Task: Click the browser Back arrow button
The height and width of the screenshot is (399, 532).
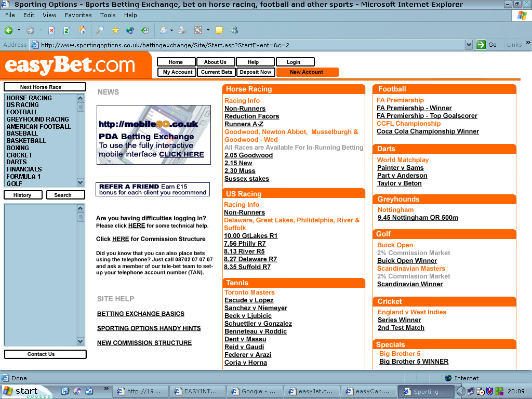Action: (9, 30)
